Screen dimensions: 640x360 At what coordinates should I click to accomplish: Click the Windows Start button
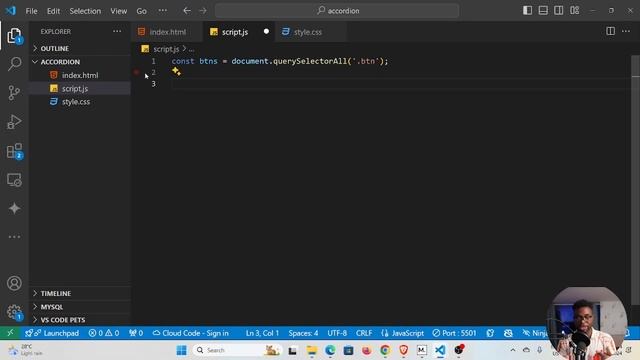tap(182, 350)
